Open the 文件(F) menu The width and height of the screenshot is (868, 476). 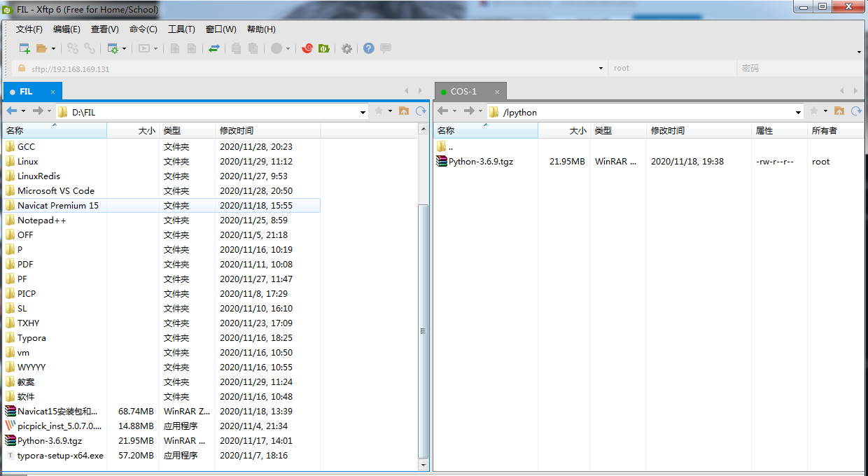click(x=29, y=29)
